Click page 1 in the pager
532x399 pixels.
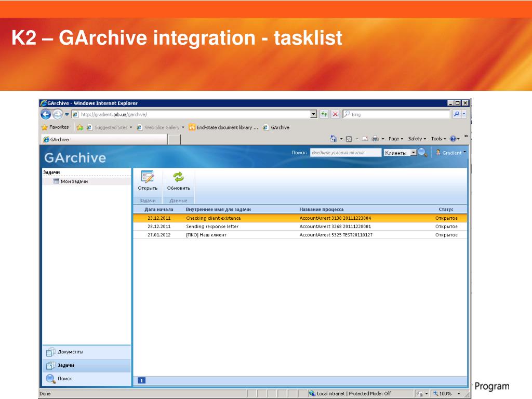coord(141,380)
